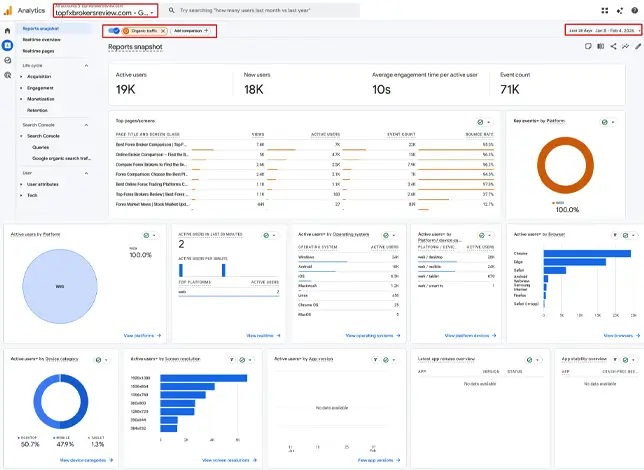Screen dimensions: 644x470
Task: Remove the Organic traffic comparison chip
Action: [x=163, y=31]
